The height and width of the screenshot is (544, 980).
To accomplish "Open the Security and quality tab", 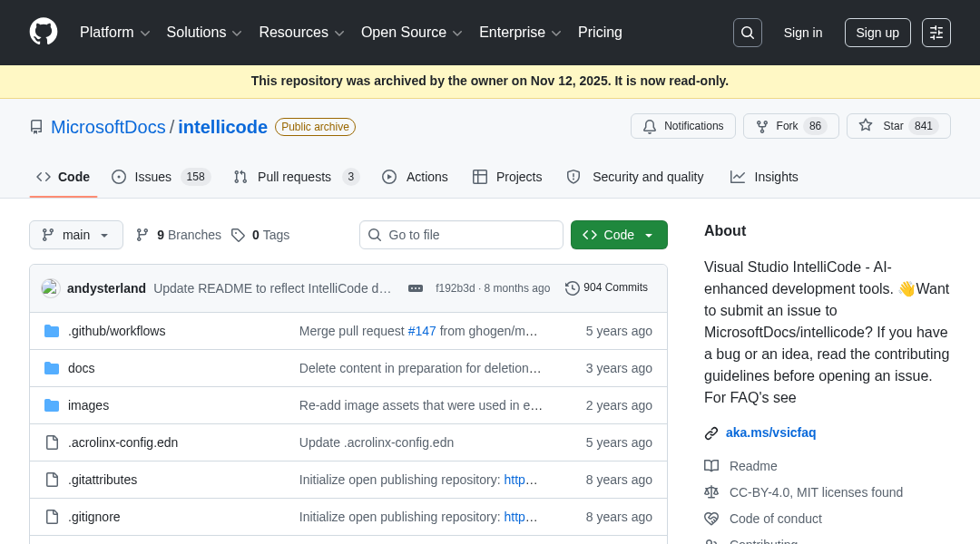I will point(635,177).
